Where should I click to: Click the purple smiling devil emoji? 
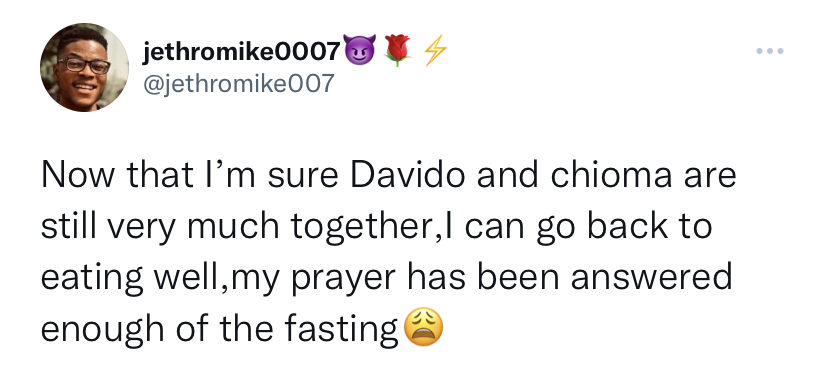tap(360, 50)
